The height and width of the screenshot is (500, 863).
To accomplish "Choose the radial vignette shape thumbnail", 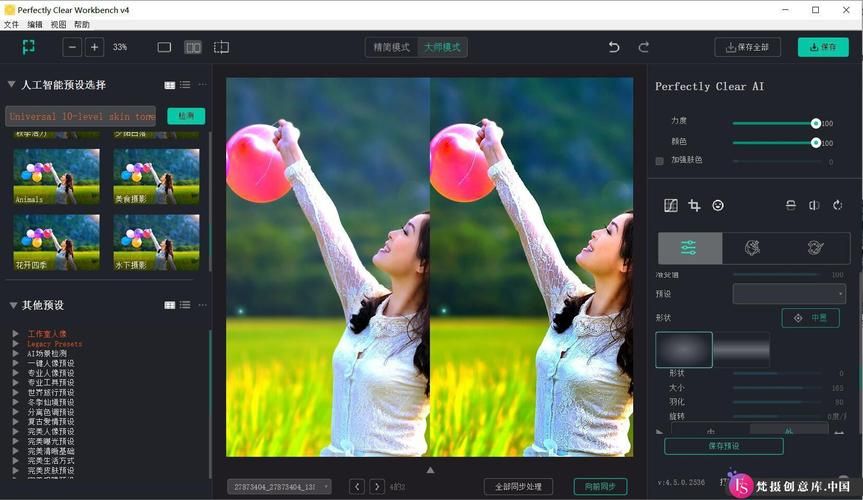I will pos(684,350).
